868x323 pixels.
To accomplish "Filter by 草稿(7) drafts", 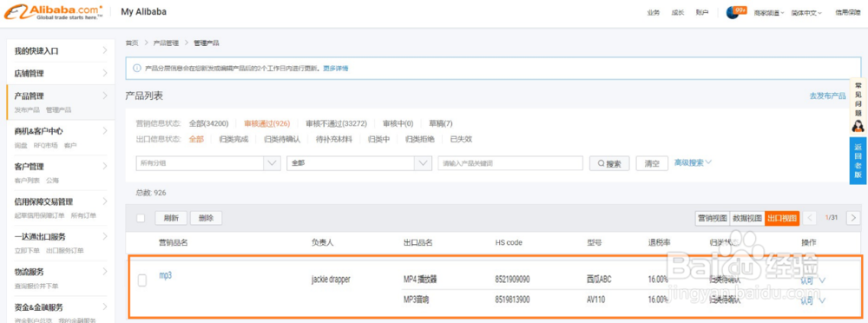I will coord(441,123).
